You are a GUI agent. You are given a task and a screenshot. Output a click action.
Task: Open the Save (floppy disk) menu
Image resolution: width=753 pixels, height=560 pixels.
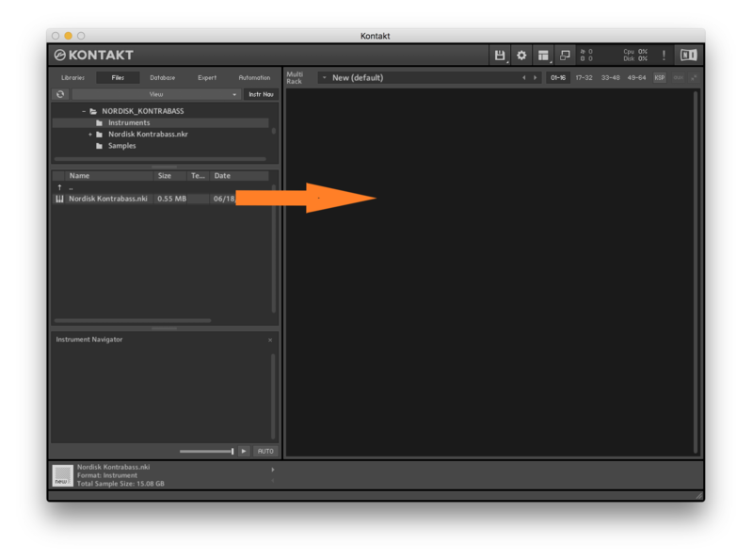500,56
